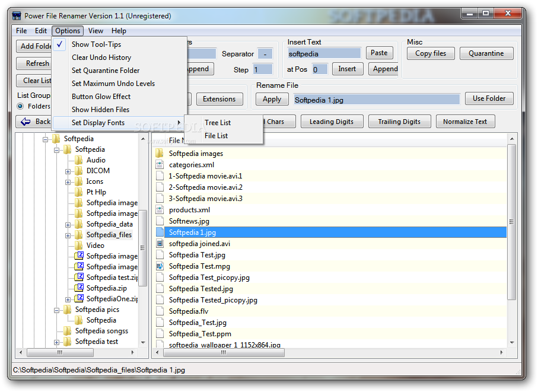Click the Softpedia images folder icon in file list
Screen dimensions: 538x392
(160, 154)
